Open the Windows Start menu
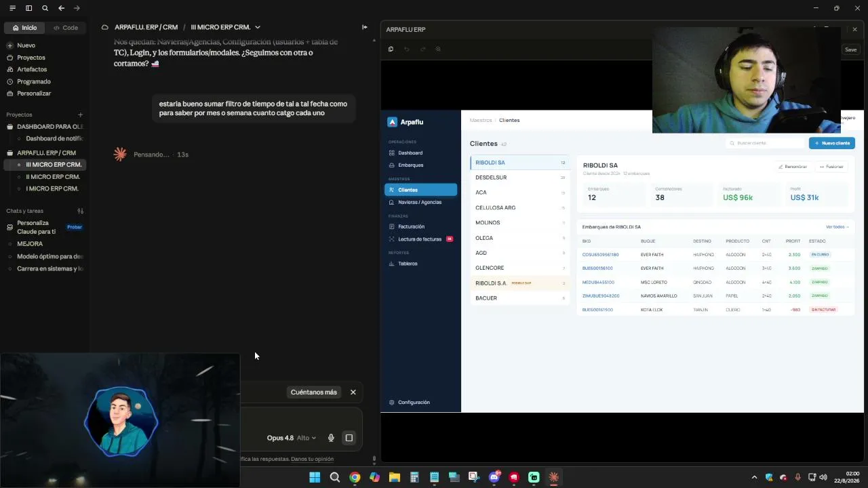868x488 pixels. (x=315, y=477)
